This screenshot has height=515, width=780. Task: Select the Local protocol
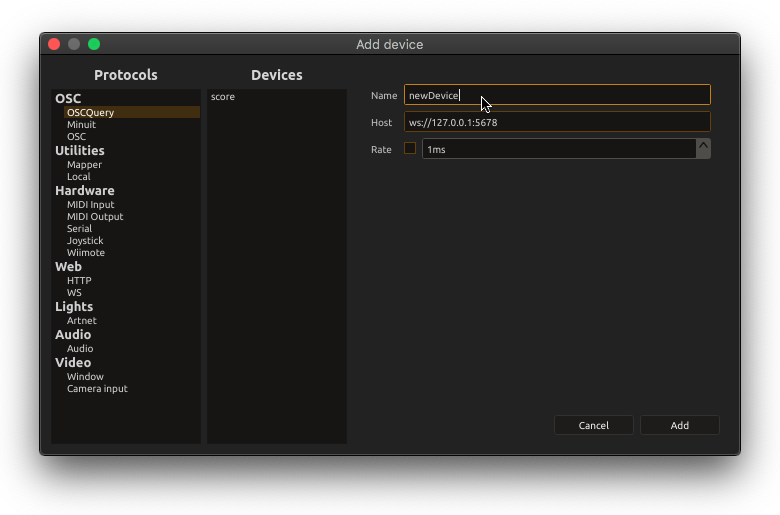click(x=79, y=177)
